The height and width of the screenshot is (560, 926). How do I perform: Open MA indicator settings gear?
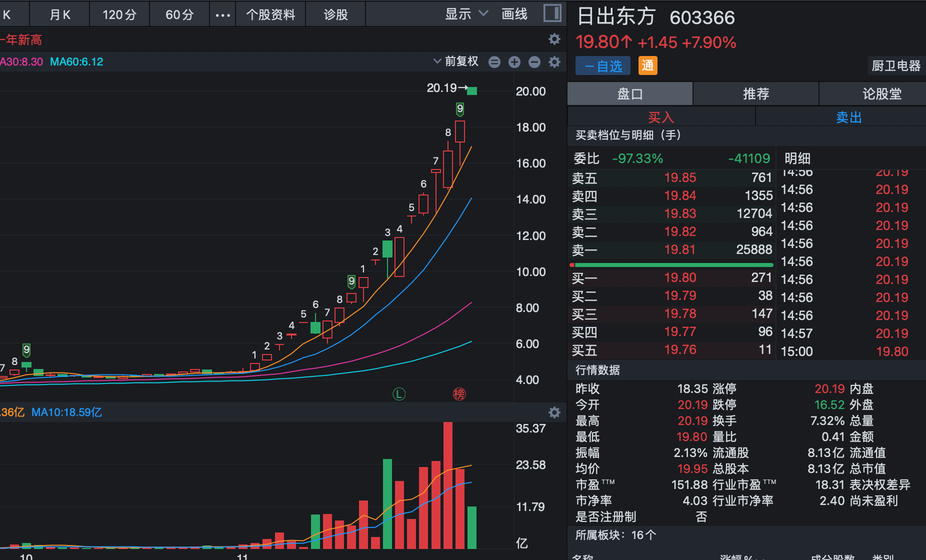point(554,62)
